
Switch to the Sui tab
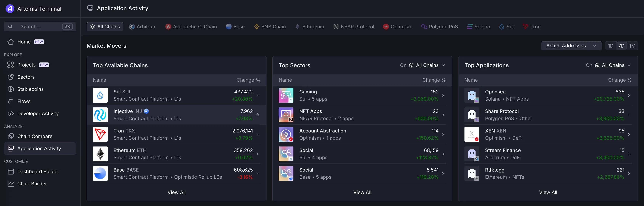tap(507, 27)
